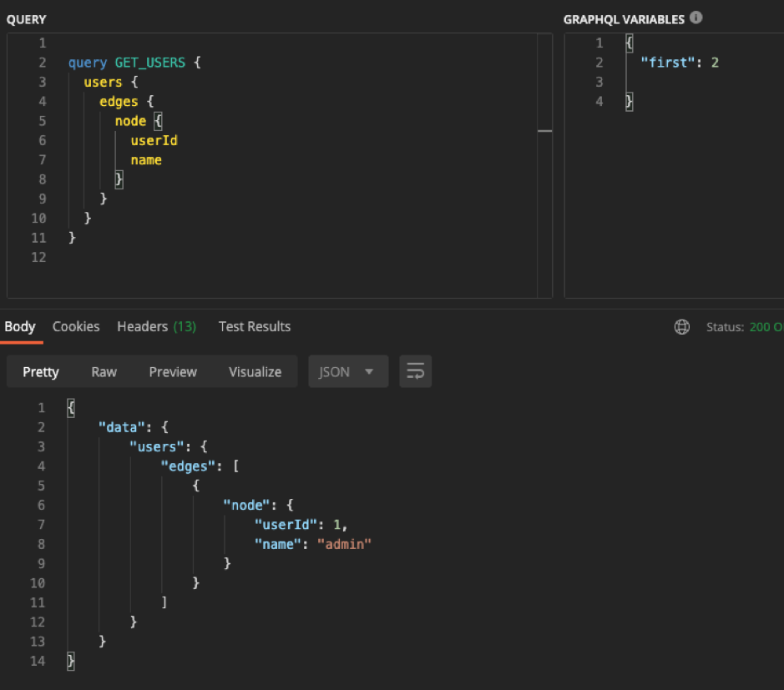Viewport: 784px width, 690px height.
Task: Open the JSON language dropdown
Action: 347,371
